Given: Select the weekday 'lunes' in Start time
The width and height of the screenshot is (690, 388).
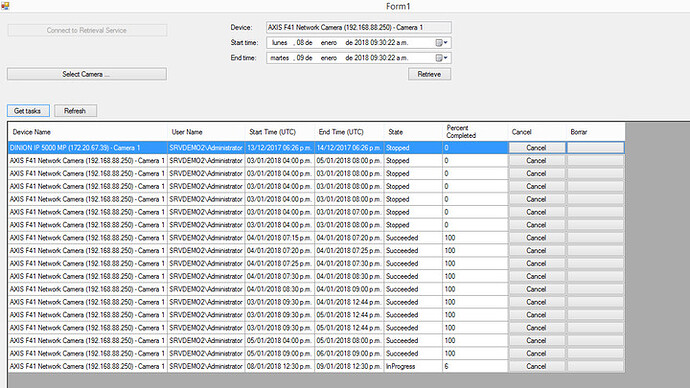Looking at the screenshot, I should pyautogui.click(x=279, y=43).
